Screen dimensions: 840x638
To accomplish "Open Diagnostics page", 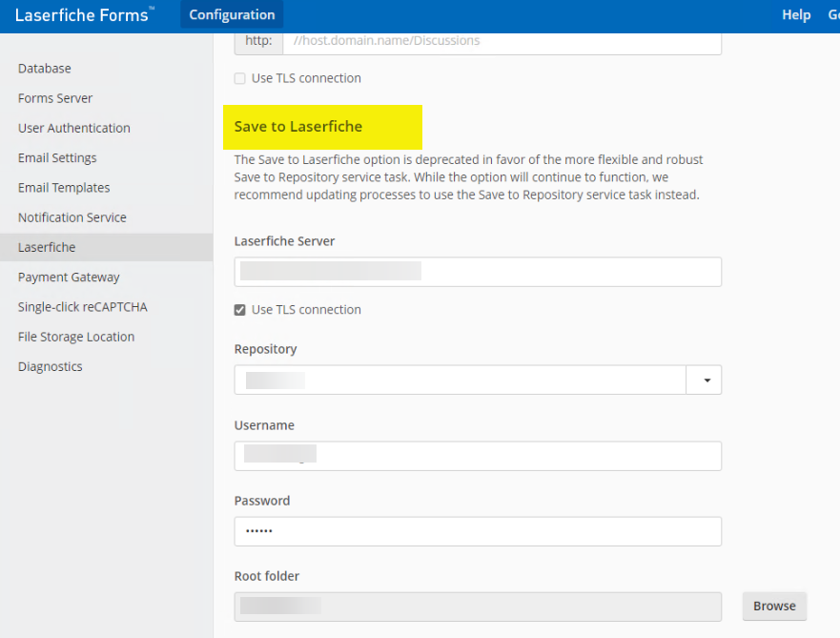I will (51, 367).
